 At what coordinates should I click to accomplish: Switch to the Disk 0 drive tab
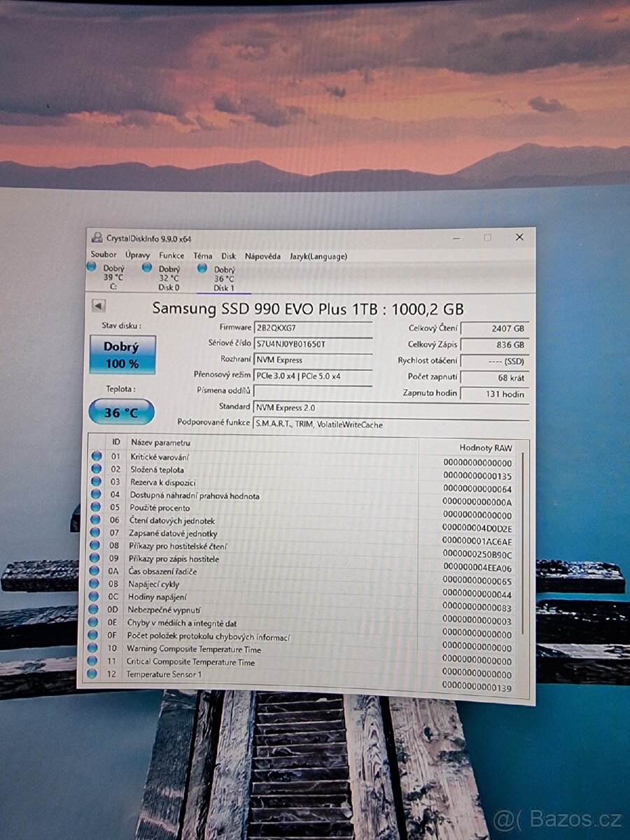(168, 277)
